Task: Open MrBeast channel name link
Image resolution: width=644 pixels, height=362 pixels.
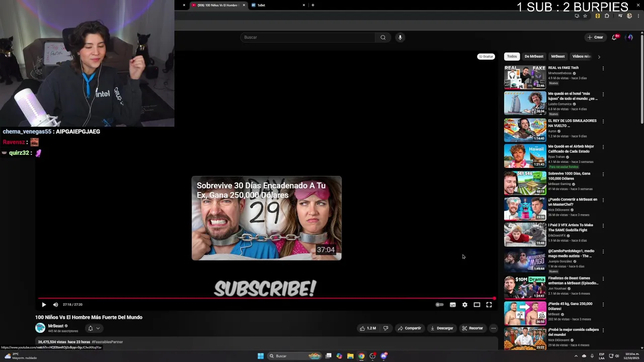Action: (55, 326)
